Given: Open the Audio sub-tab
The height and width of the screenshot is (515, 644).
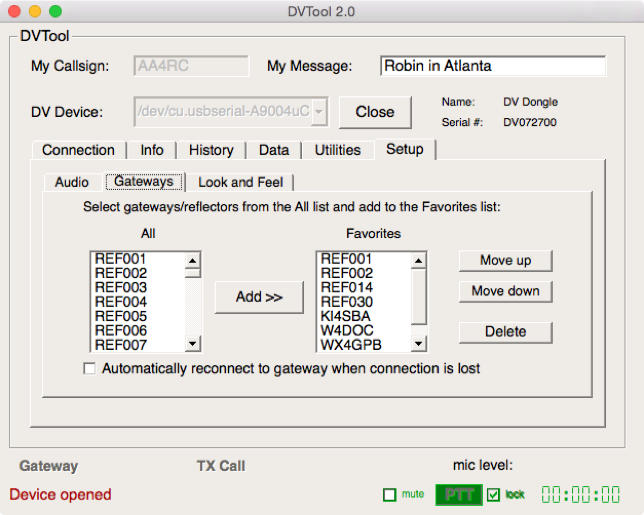Looking at the screenshot, I should tap(71, 182).
